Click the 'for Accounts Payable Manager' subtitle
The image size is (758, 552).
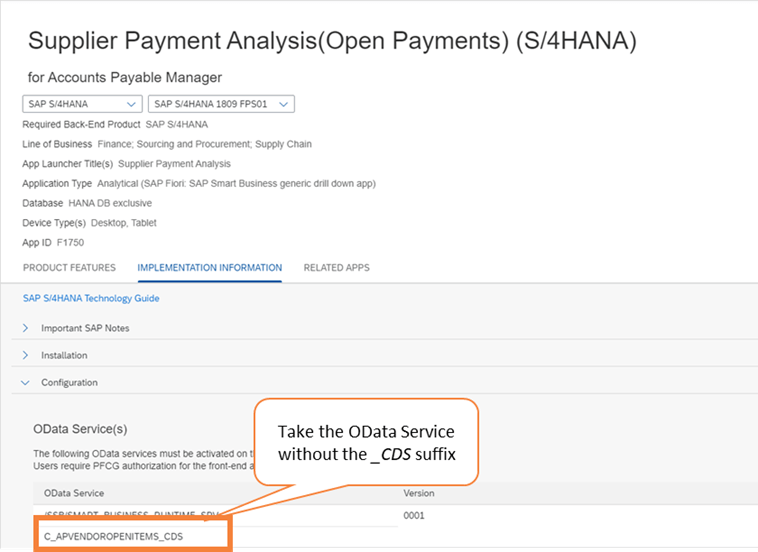pyautogui.click(x=125, y=77)
